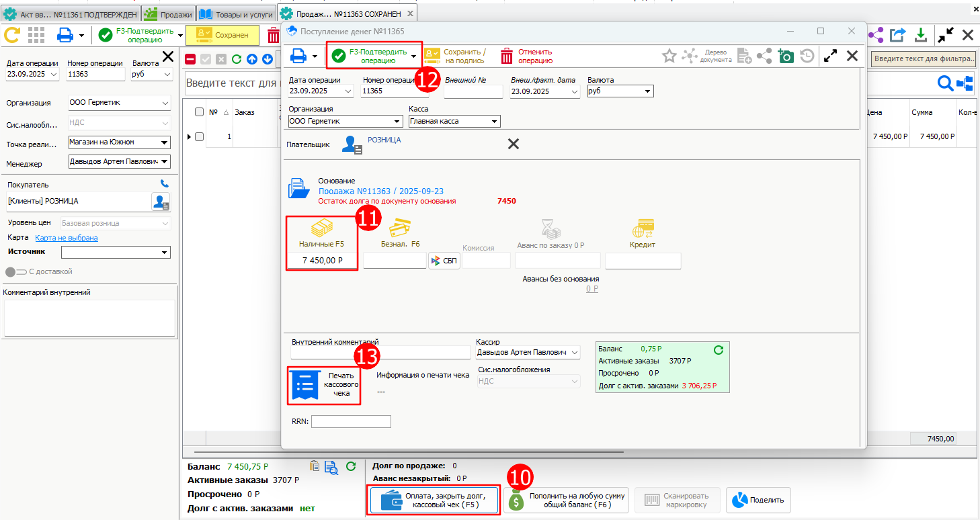Click Печать кассового чека icon

304,385
